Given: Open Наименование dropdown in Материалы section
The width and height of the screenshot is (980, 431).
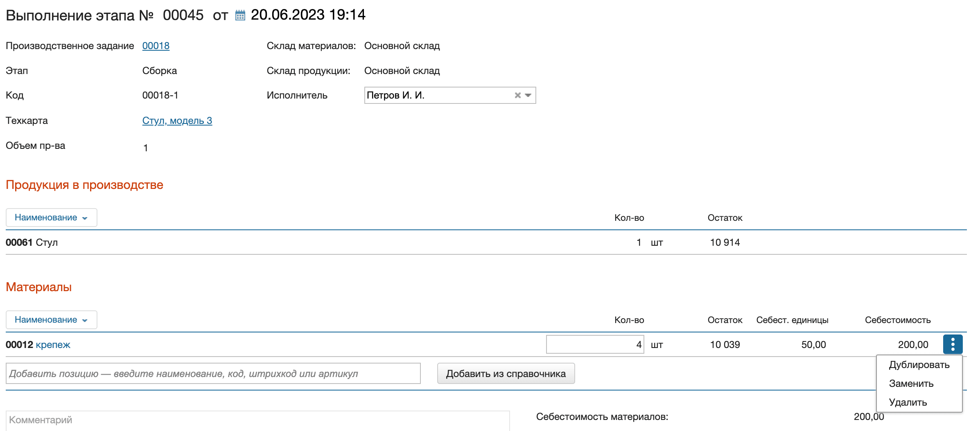Looking at the screenshot, I should click(51, 320).
